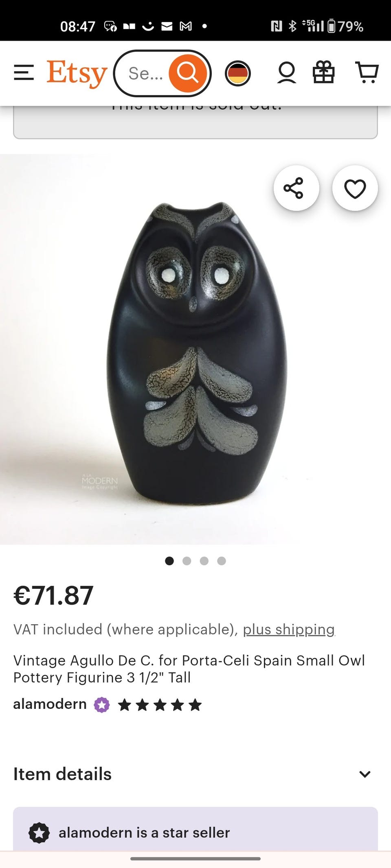Select the fourth image carousel dot
Image resolution: width=391 pixels, height=868 pixels.
pos(222,561)
